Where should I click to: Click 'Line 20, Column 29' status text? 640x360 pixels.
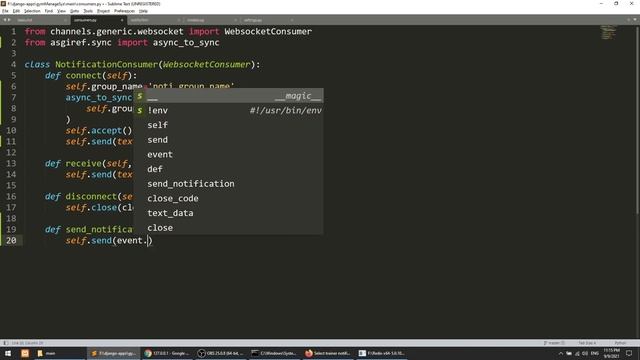pyautogui.click(x=27, y=343)
